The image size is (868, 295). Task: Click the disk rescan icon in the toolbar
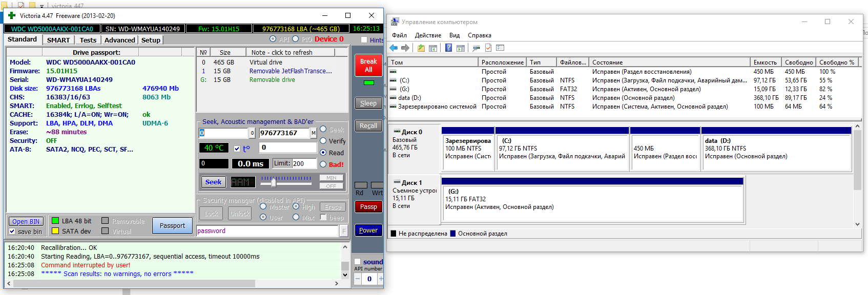(x=476, y=48)
